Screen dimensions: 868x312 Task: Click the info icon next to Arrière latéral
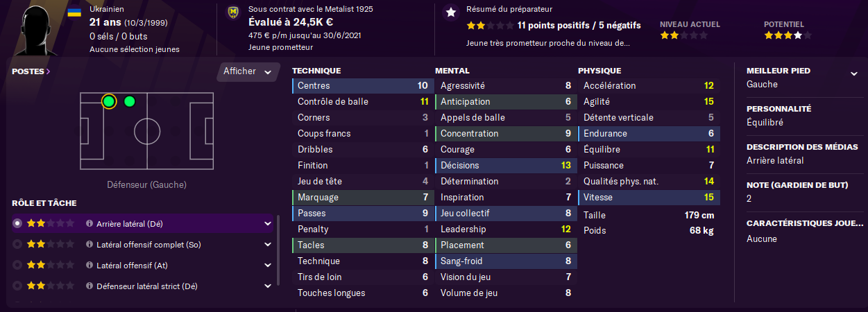coord(90,224)
